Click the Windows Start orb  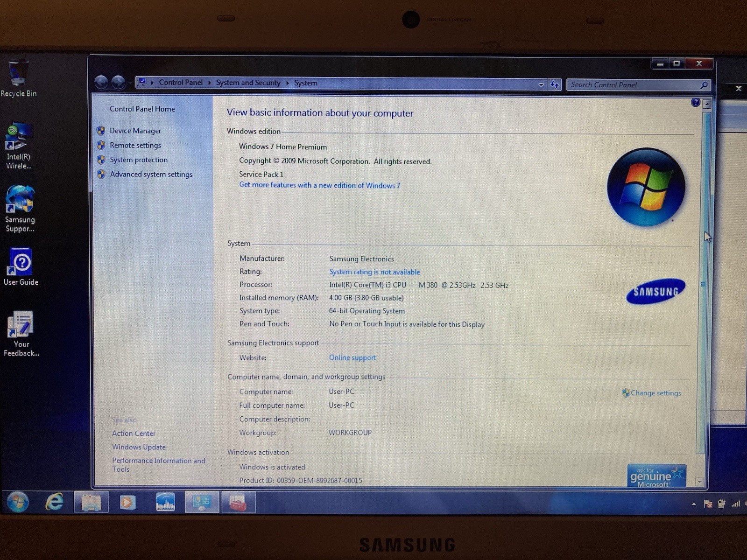pyautogui.click(x=18, y=502)
